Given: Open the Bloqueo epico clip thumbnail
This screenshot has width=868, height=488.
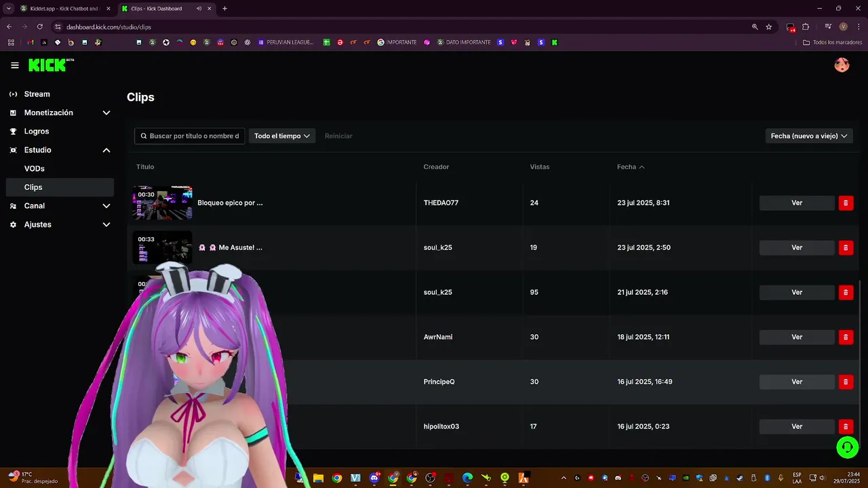Looking at the screenshot, I should pos(162,203).
